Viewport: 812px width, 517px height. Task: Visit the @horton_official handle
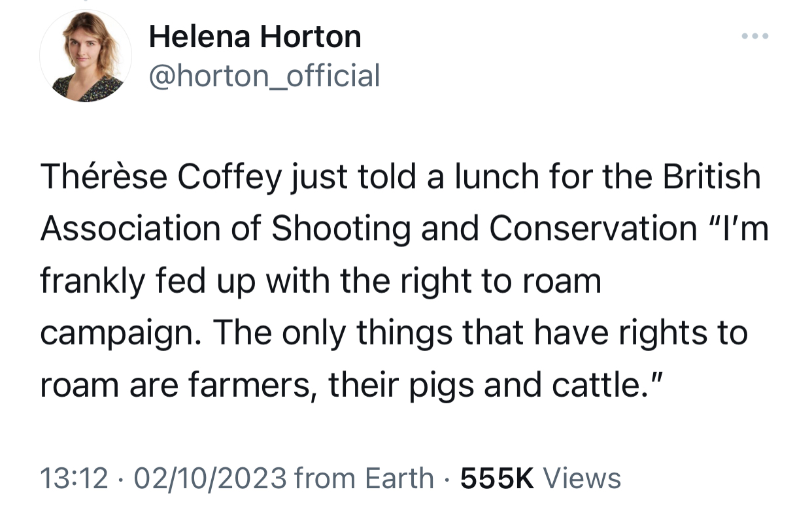pos(264,76)
